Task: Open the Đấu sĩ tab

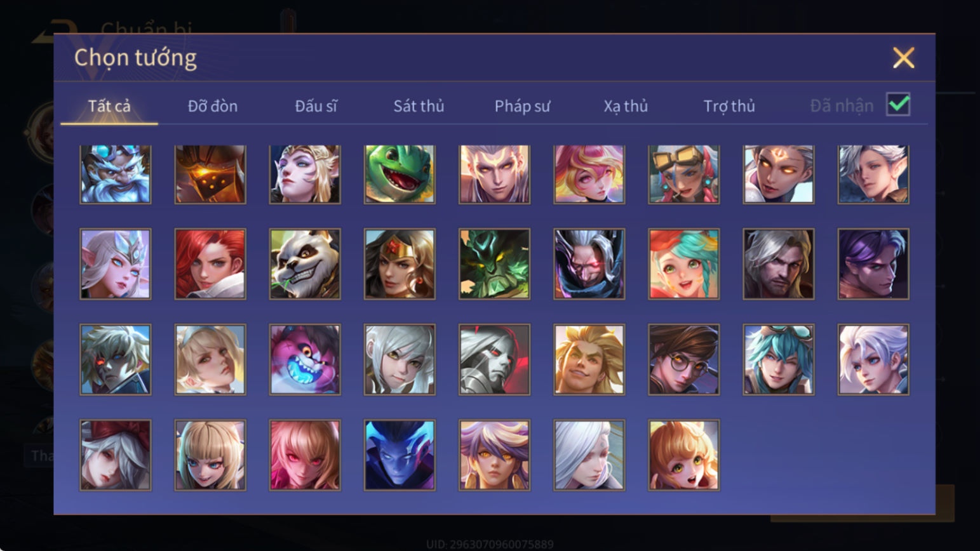Action: pyautogui.click(x=316, y=106)
